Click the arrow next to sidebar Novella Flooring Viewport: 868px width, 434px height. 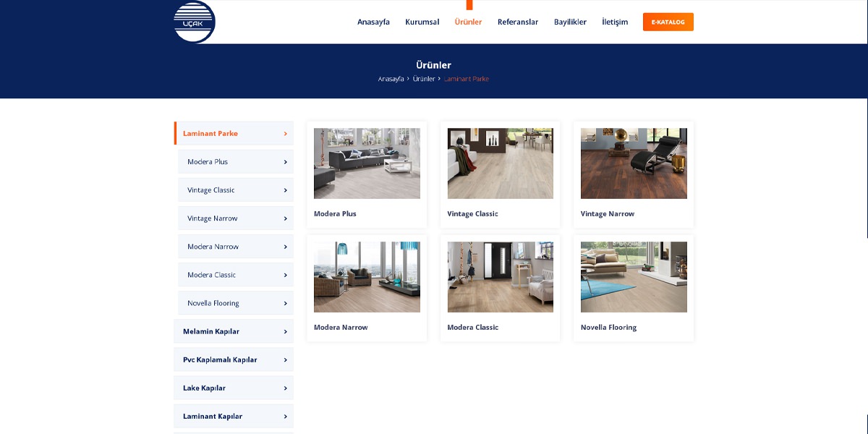tap(286, 303)
